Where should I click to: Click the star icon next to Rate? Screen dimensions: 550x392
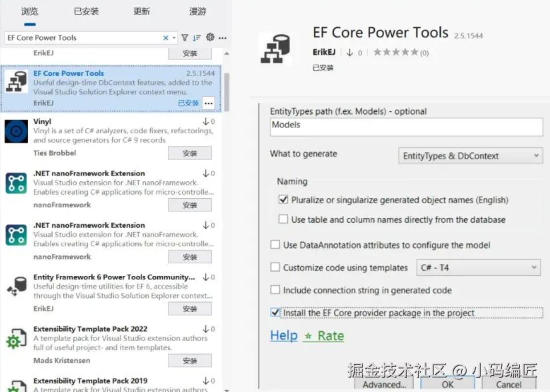pyautogui.click(x=308, y=336)
